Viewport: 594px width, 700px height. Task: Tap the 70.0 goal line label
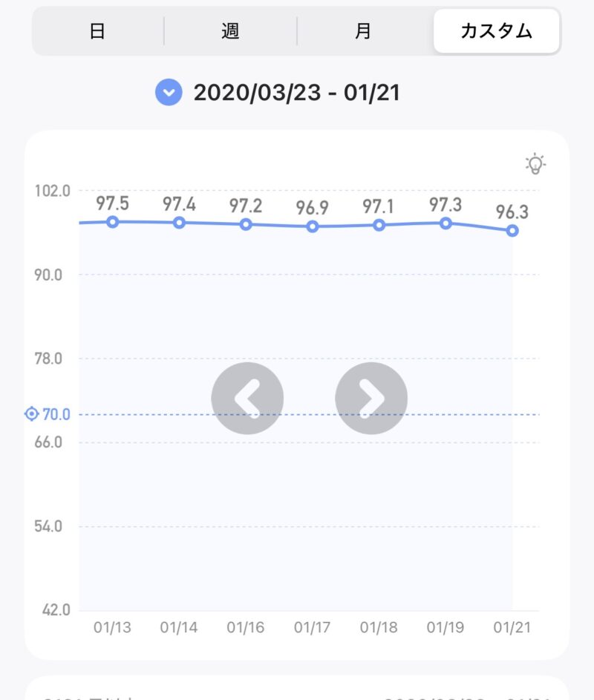[56, 414]
